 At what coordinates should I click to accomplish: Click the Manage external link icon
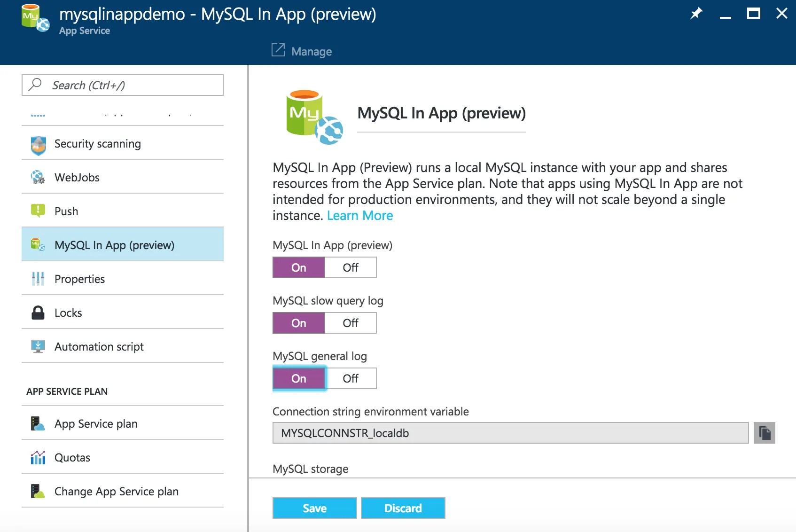click(x=278, y=50)
